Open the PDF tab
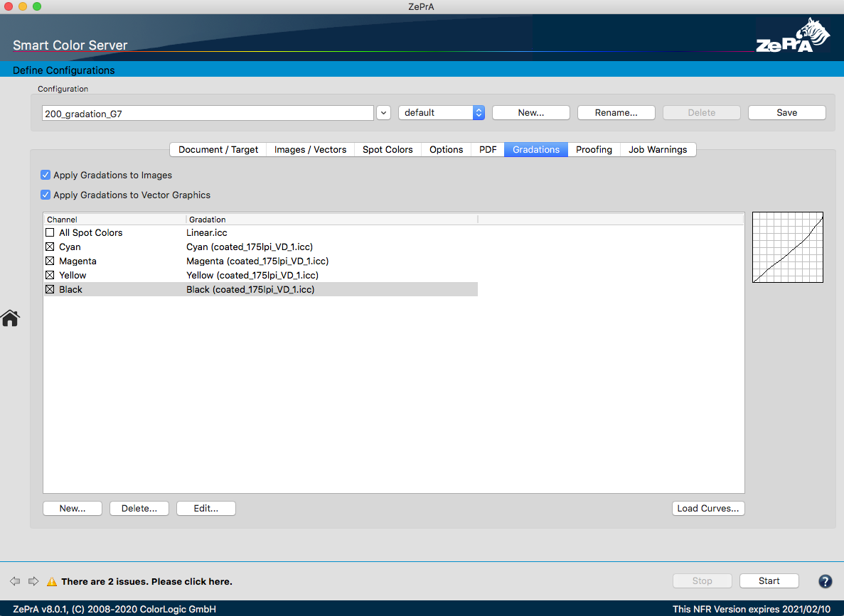 [x=488, y=150]
